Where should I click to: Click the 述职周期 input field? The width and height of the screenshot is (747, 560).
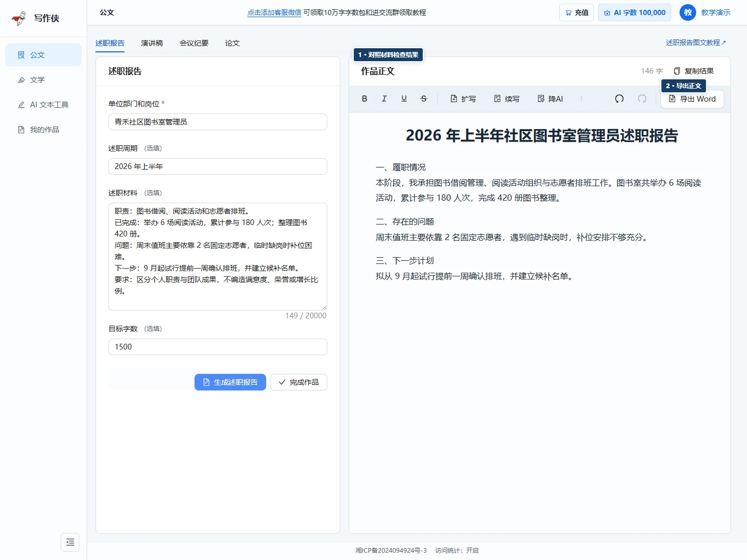[x=218, y=166]
